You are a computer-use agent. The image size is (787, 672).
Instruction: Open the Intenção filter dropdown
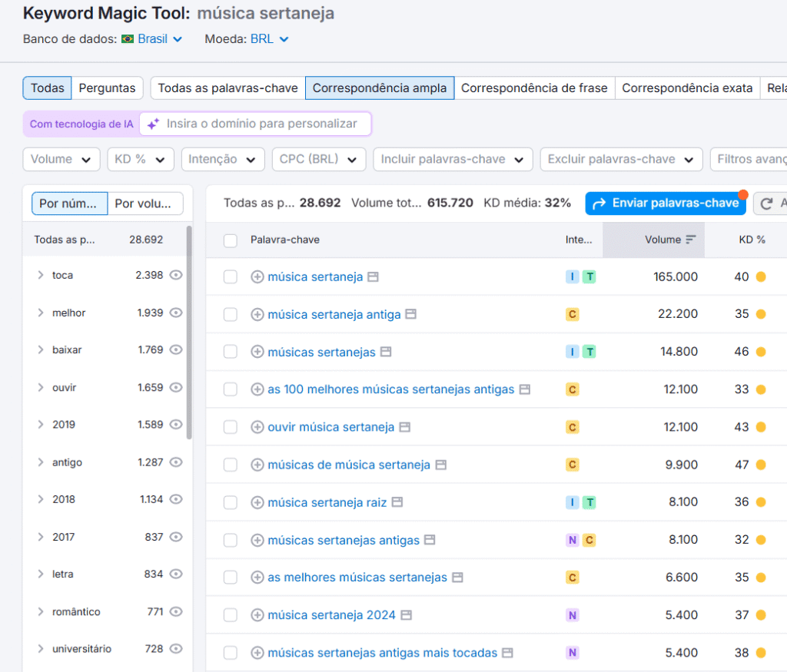(223, 160)
